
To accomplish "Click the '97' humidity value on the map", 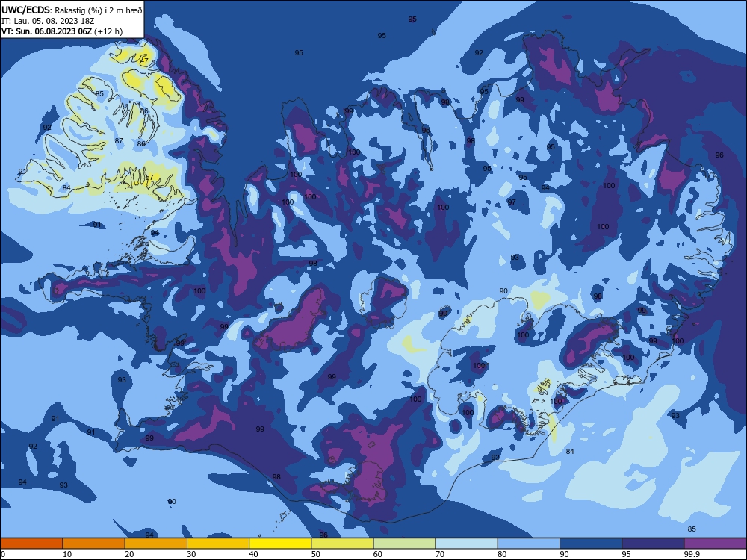I will [512, 202].
